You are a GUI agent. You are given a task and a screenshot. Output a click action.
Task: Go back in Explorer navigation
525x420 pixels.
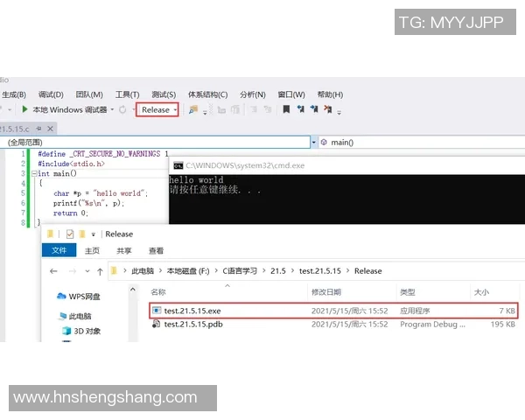[53, 271]
